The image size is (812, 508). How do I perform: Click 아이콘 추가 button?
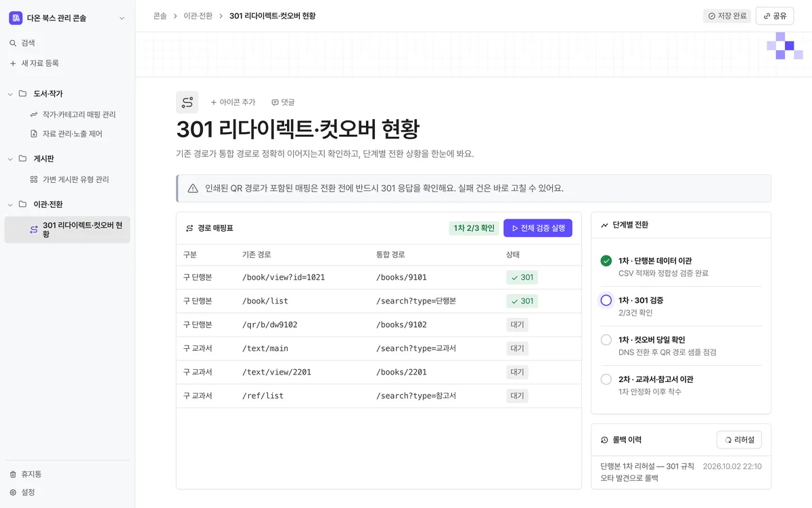[x=233, y=102]
